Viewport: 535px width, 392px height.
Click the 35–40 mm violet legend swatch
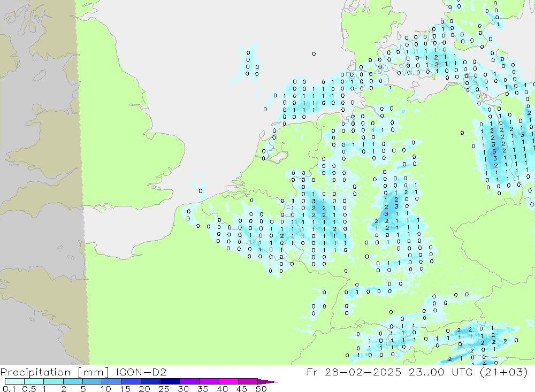coord(209,381)
